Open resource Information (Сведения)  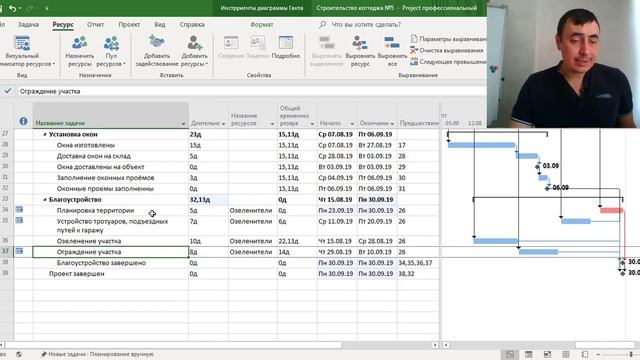point(231,48)
